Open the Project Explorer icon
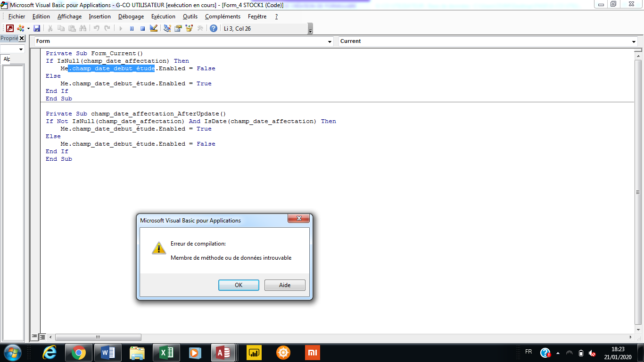Image resolution: width=644 pixels, height=362 pixels. point(167,28)
